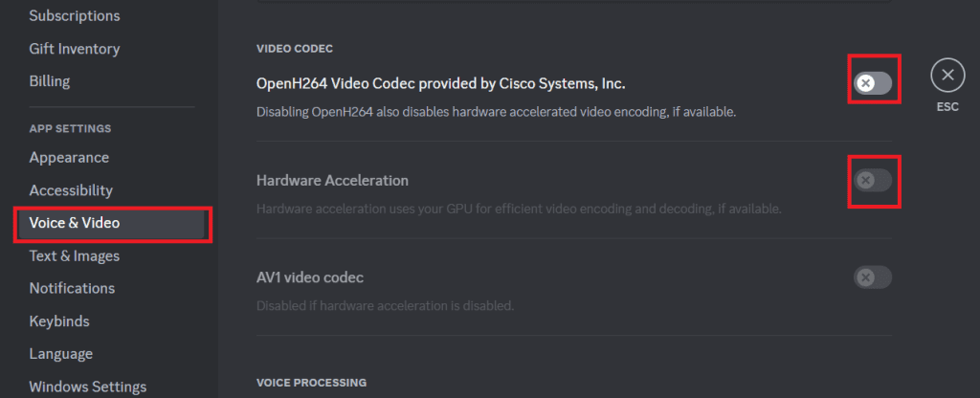Open the Accessibility settings

coord(71,190)
